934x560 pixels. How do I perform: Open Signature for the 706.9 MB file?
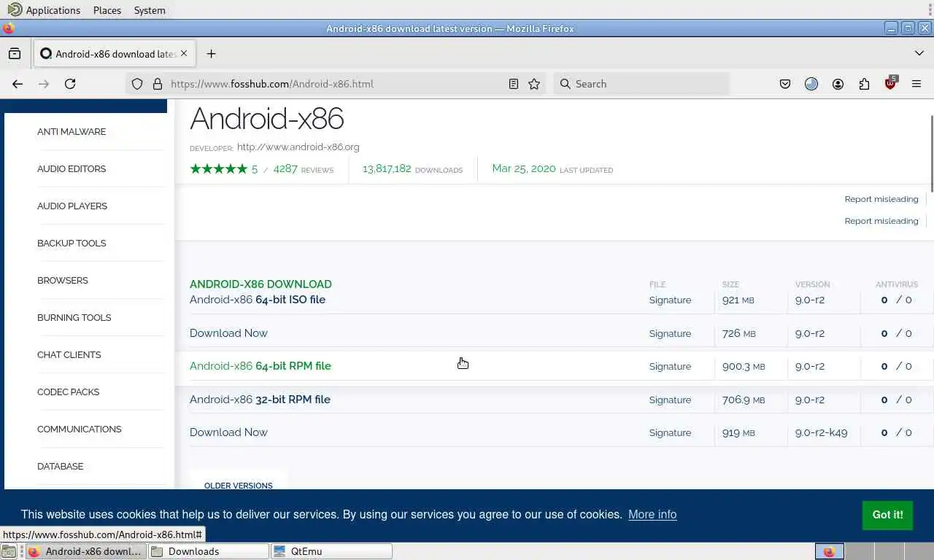(670, 400)
